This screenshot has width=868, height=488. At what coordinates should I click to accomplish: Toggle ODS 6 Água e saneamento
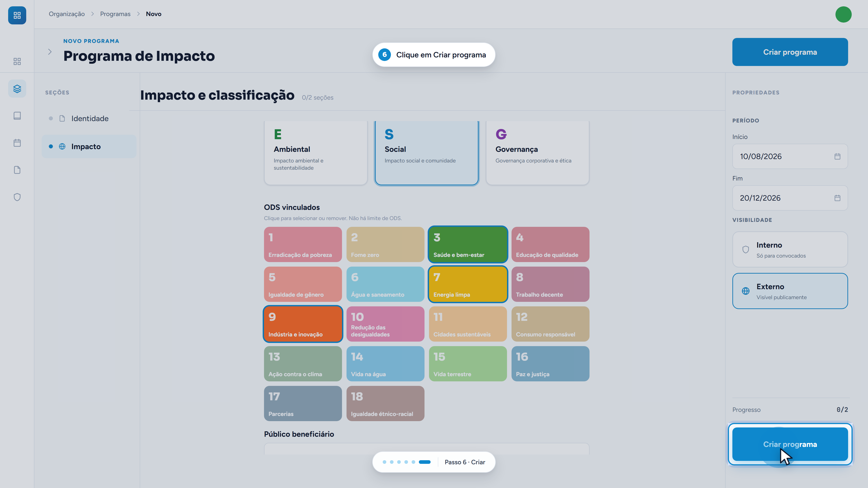point(385,284)
